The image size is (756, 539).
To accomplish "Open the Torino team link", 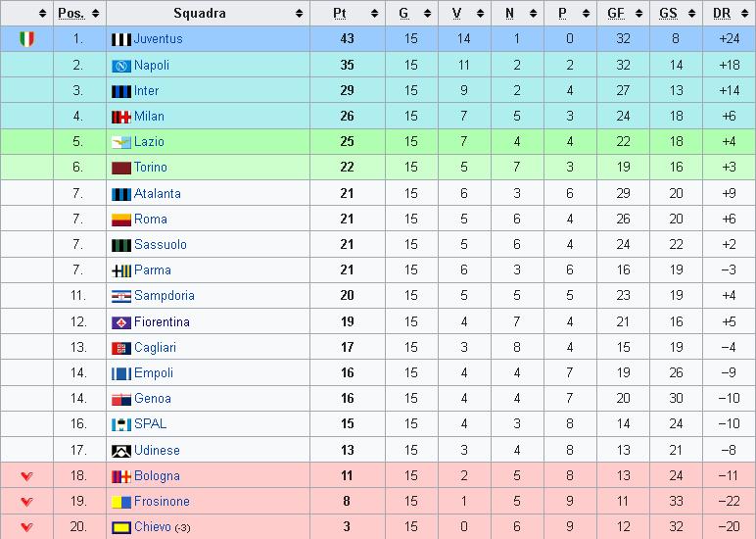I will (x=151, y=168).
